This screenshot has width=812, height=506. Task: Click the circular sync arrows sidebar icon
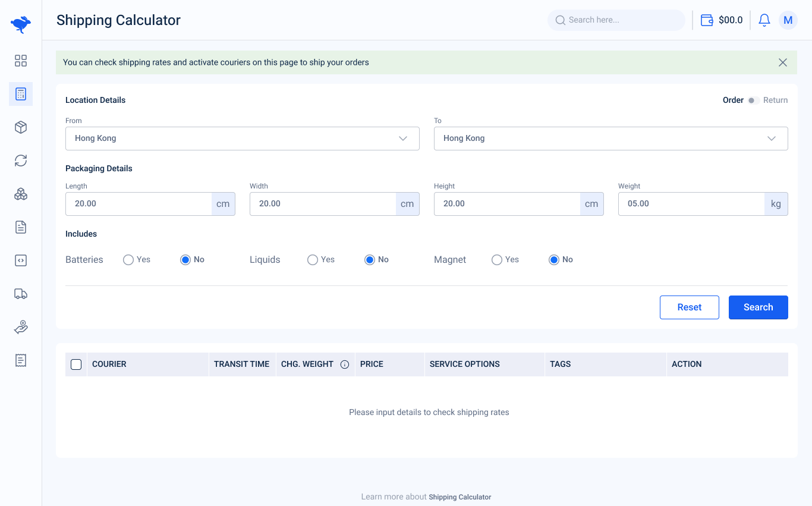click(x=21, y=161)
